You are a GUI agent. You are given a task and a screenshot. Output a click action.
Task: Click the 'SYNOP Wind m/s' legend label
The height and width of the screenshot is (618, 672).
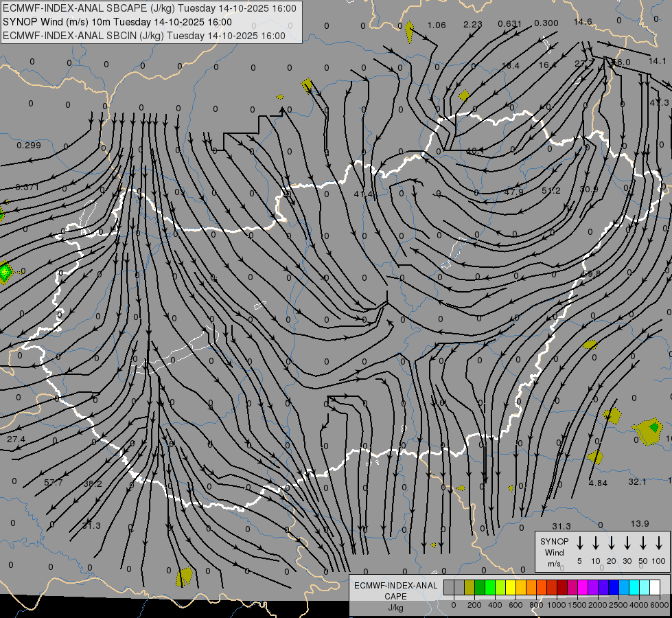554,553
